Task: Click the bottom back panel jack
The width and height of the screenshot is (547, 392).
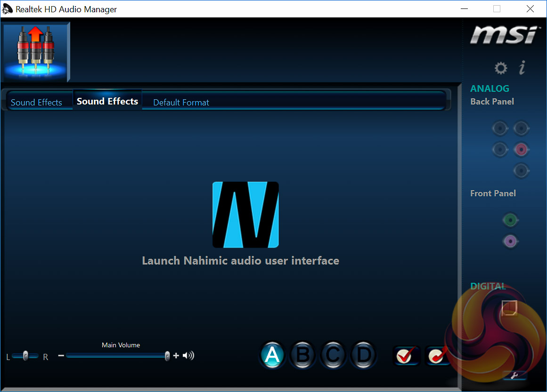Action: point(521,171)
